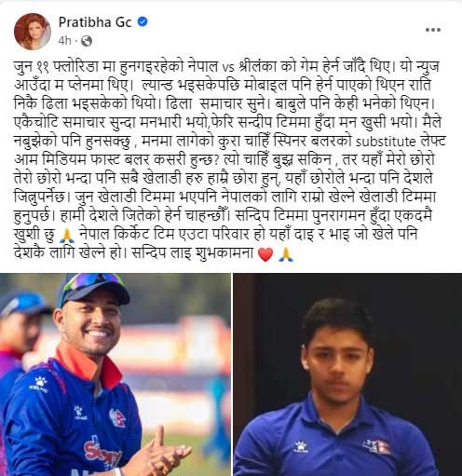Click the final folded hands emoji after heart
This screenshot has width=462, height=476.
pos(286,254)
